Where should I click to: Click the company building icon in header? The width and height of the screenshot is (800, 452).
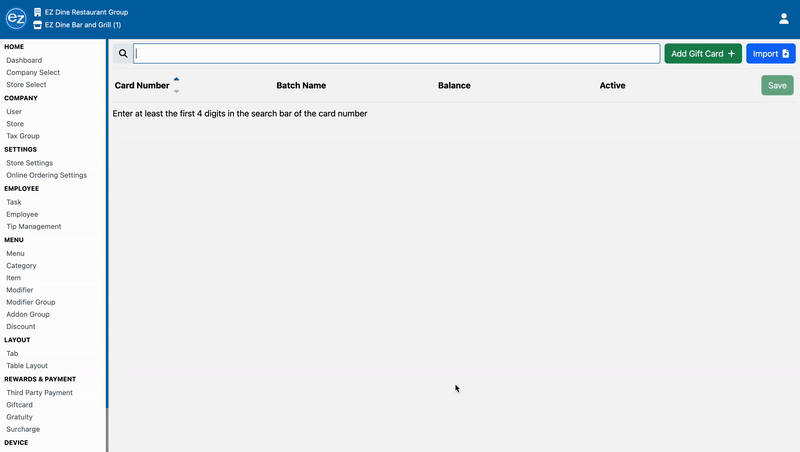pyautogui.click(x=37, y=12)
